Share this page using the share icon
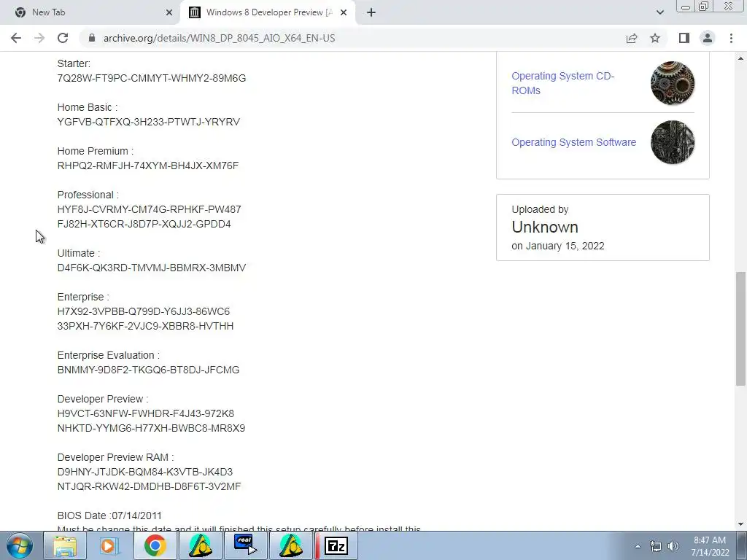Screen dimensions: 747x560 [632, 38]
